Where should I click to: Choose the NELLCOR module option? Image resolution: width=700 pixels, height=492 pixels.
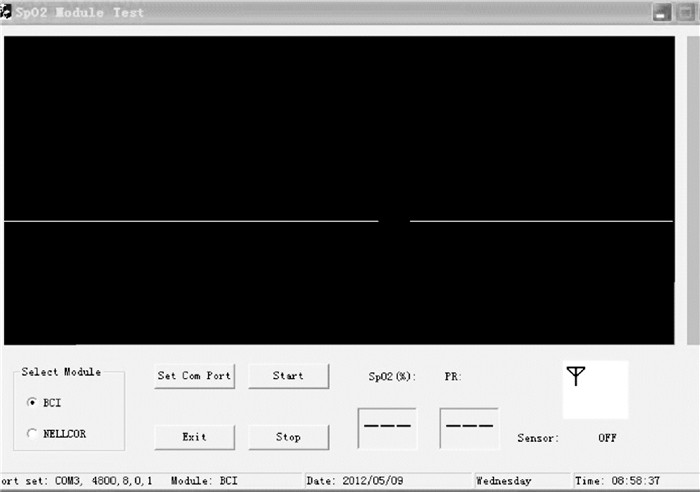click(x=33, y=434)
